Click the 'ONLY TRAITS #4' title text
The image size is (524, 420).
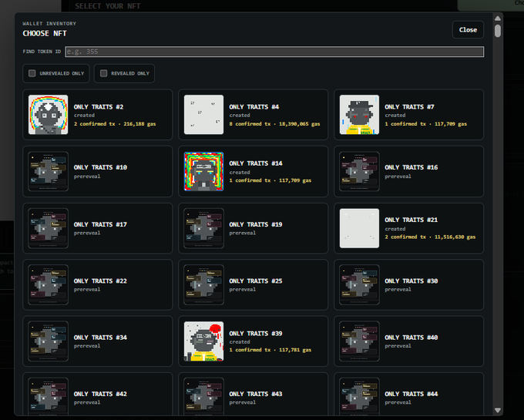(254, 107)
